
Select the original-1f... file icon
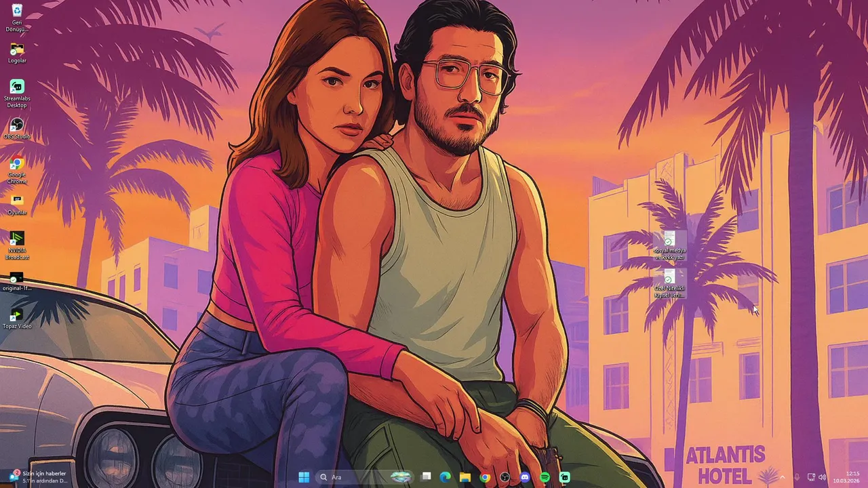point(17,281)
